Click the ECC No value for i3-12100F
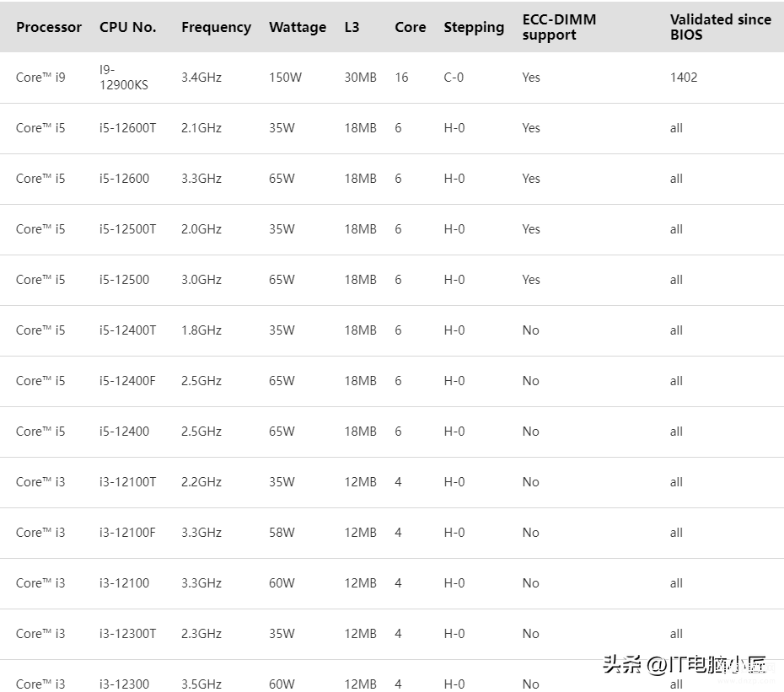 click(530, 532)
